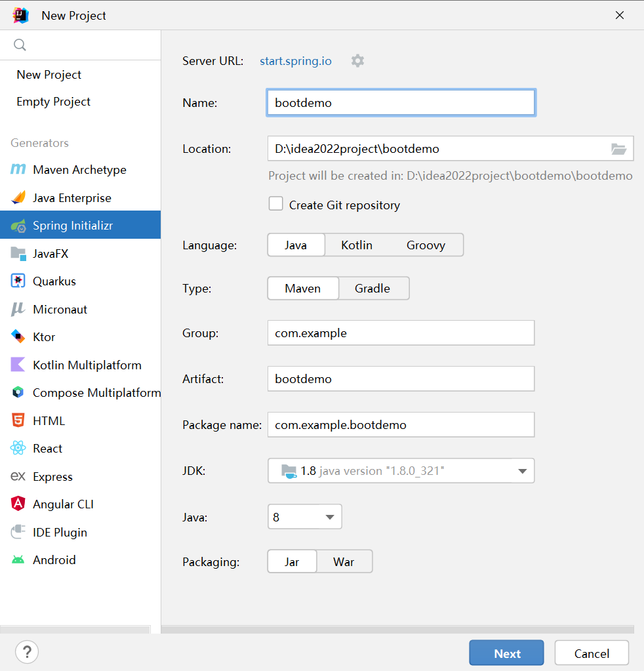Open the Java version dropdown

pos(305,517)
